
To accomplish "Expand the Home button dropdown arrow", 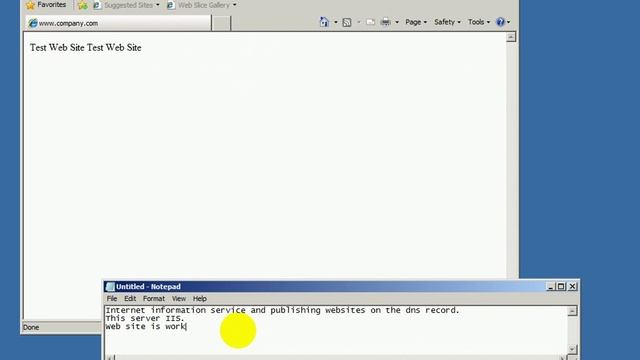I will 336,22.
